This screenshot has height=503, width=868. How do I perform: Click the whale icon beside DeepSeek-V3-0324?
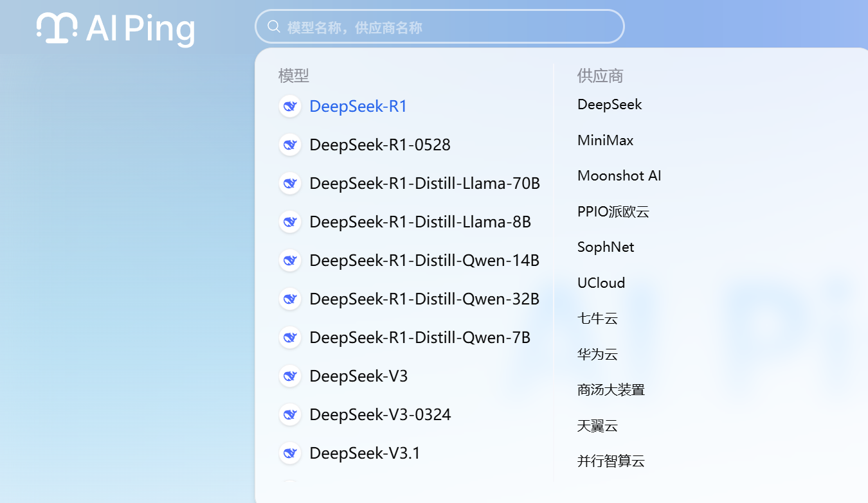point(290,414)
